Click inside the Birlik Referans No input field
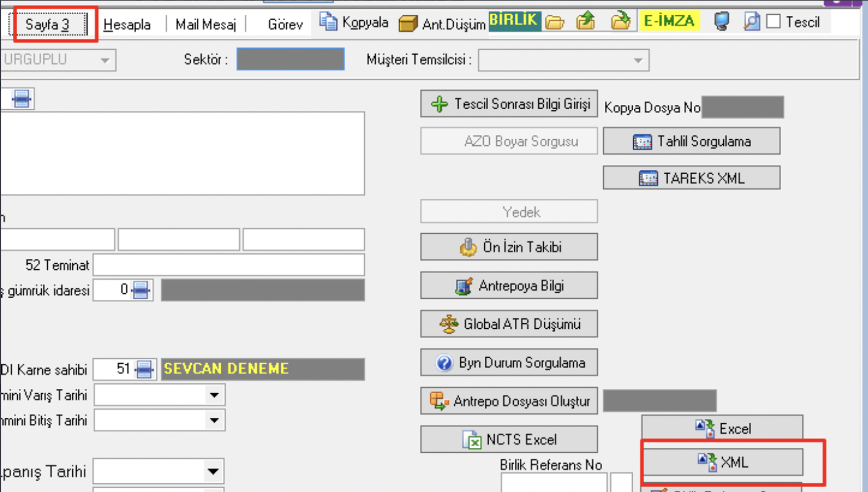 point(553,485)
